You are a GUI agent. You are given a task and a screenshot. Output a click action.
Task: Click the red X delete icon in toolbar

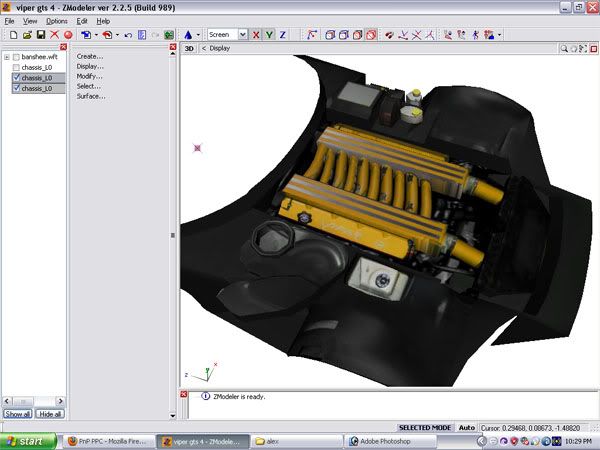click(55, 34)
